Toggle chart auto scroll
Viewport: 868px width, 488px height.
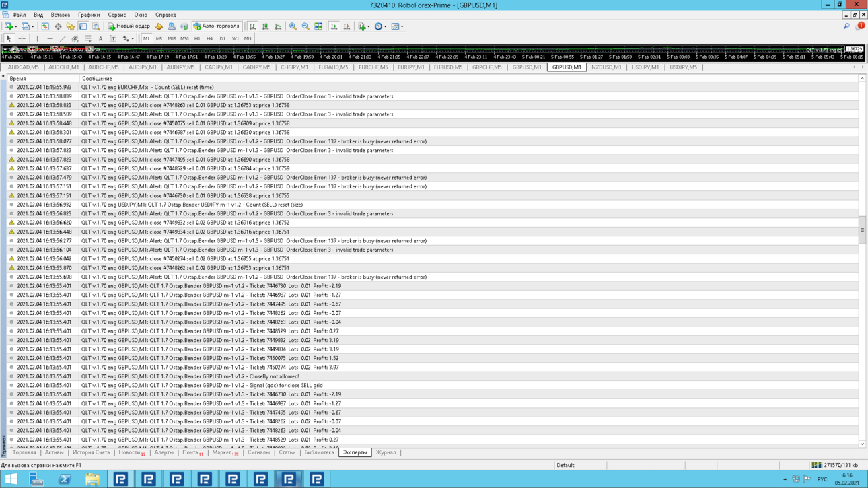tap(334, 26)
